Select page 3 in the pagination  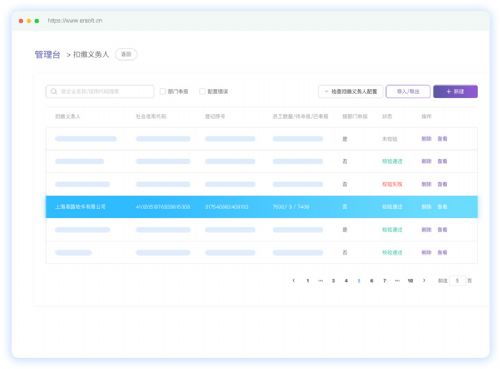pos(333,281)
